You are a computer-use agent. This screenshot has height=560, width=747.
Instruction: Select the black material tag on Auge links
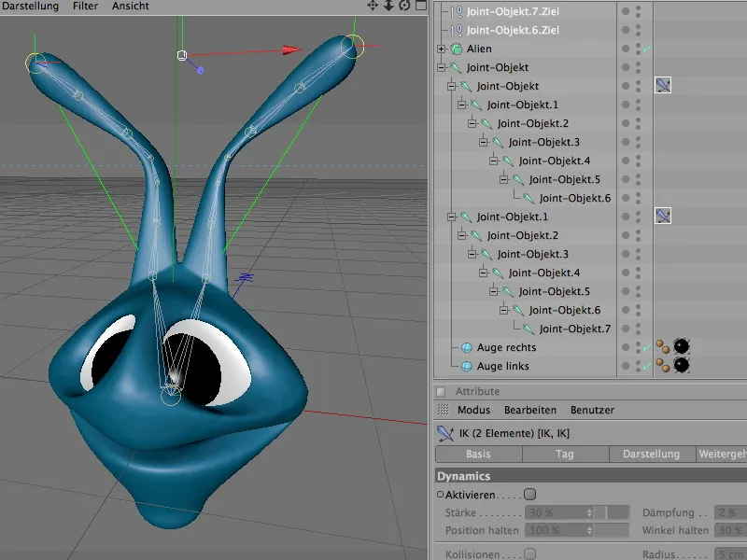(x=682, y=365)
